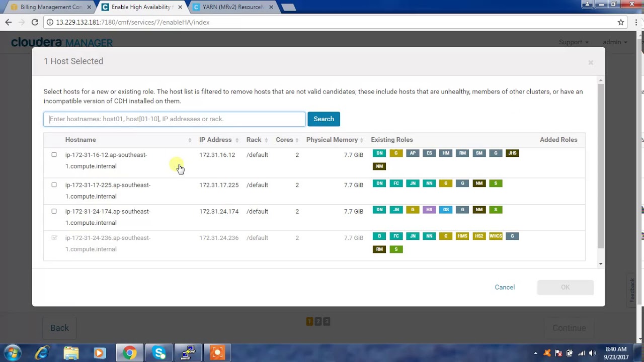This screenshot has width=644, height=362.
Task: Click the green S badge for host 172.31.17.225
Action: point(496,184)
